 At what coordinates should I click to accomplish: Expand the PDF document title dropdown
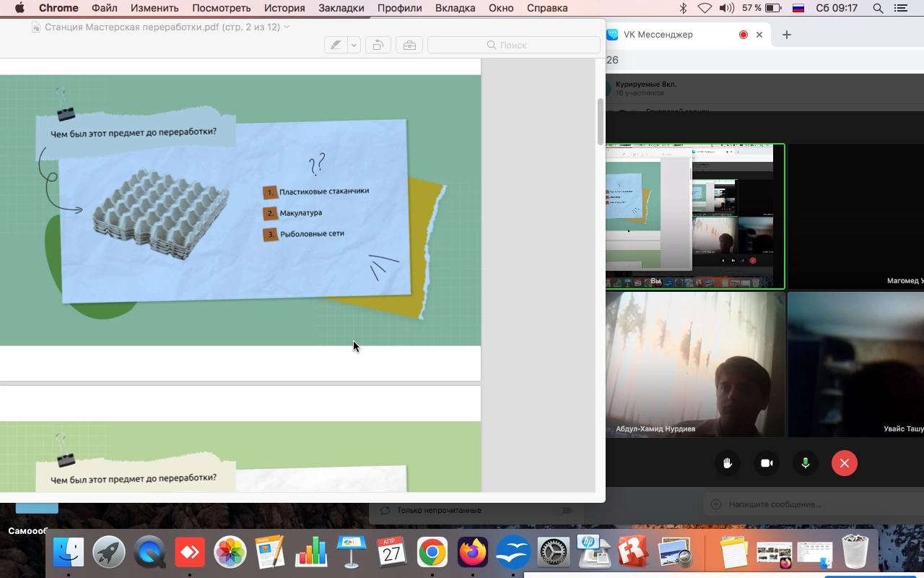coord(287,27)
